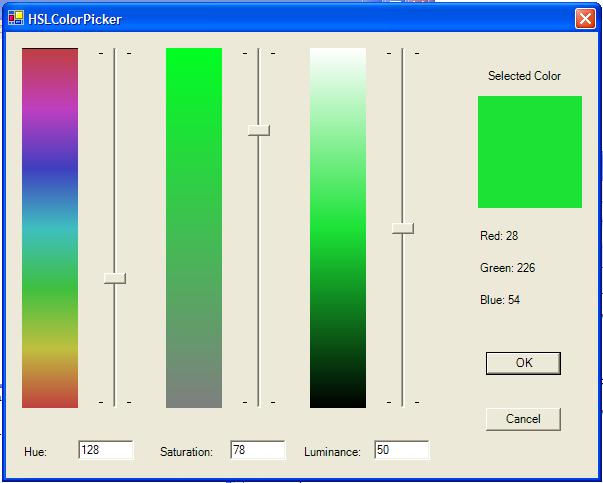
Task: Close the HSLColorPicker dialog window
Action: pos(585,18)
